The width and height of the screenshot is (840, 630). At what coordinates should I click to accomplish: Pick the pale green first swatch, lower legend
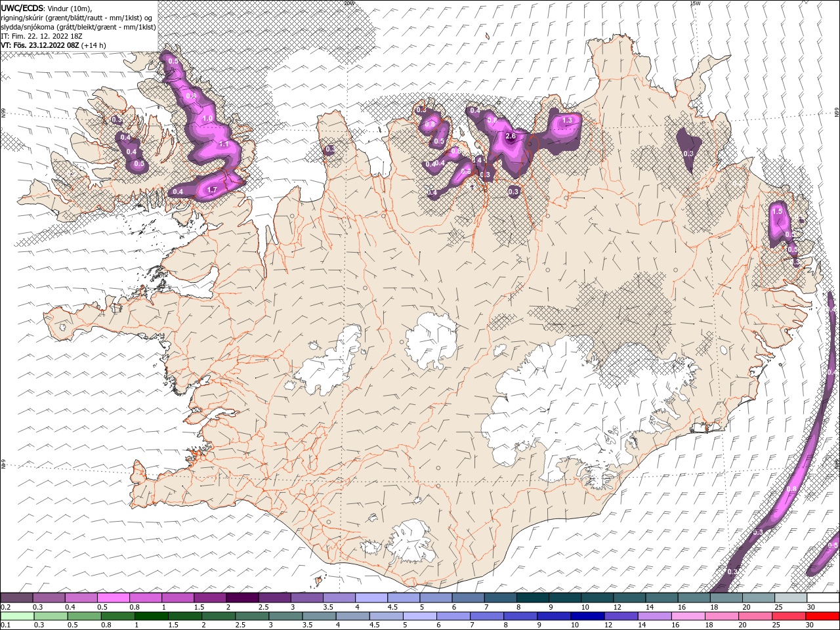(17, 616)
